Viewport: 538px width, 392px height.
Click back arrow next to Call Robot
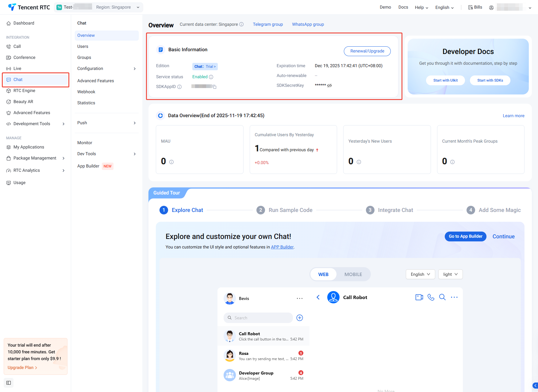[318, 297]
